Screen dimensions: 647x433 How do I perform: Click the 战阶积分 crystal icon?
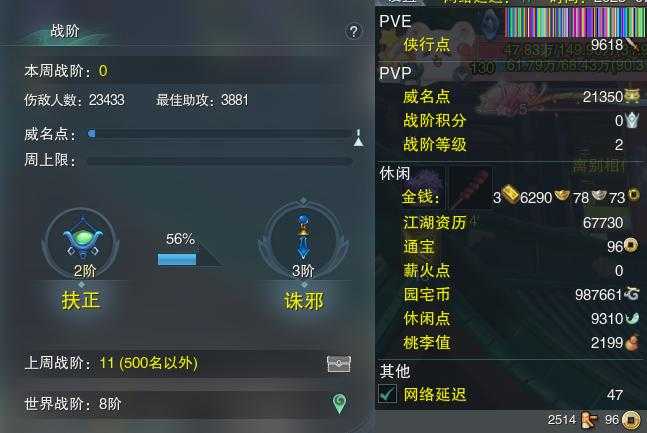pyautogui.click(x=632, y=121)
